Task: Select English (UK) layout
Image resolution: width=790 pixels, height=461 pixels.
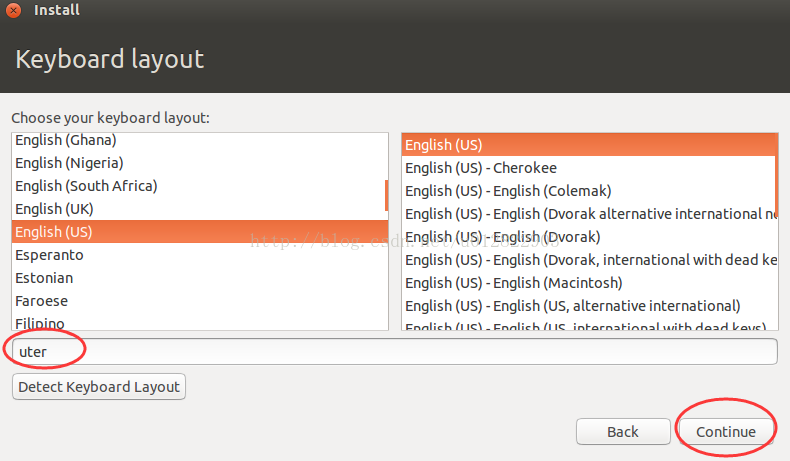Action: click(53, 209)
